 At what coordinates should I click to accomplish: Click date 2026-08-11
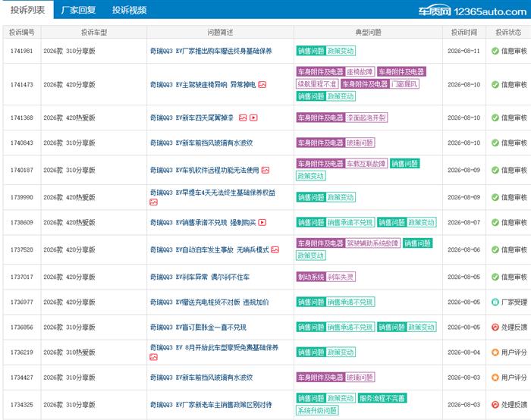coord(464,51)
